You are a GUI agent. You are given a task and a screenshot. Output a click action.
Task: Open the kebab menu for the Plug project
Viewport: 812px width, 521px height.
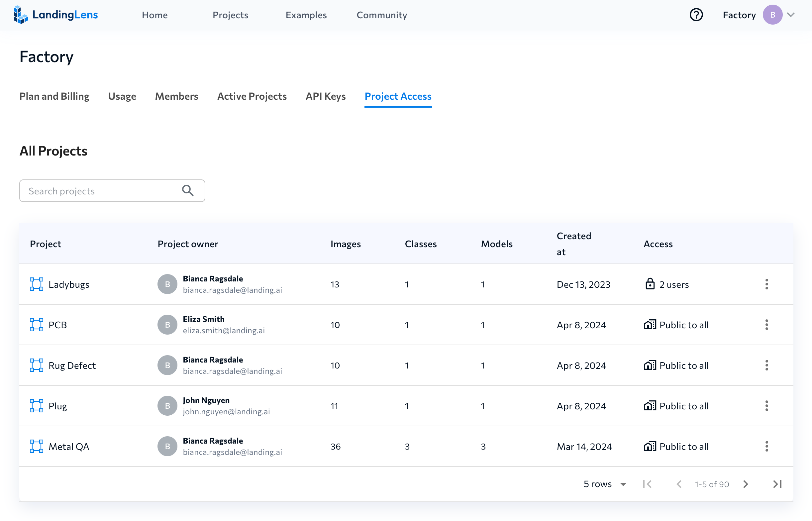pyautogui.click(x=767, y=406)
